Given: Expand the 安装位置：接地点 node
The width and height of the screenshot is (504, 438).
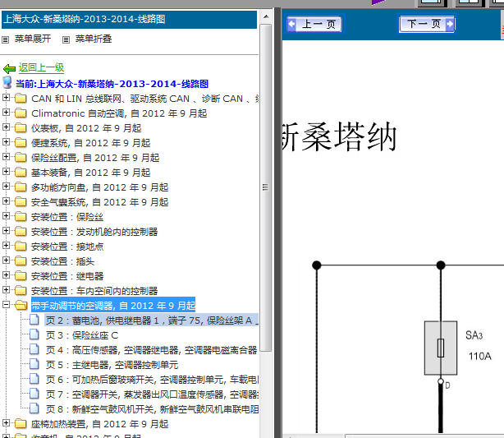Looking at the screenshot, I should pos(6,245).
